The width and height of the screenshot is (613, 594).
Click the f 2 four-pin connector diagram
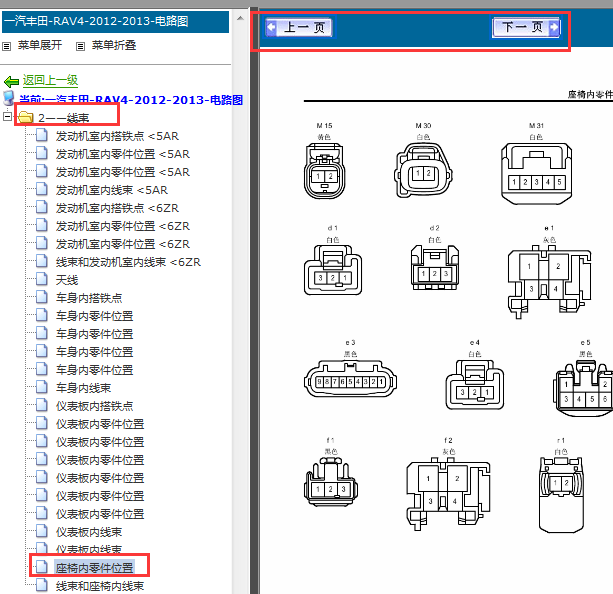point(448,494)
